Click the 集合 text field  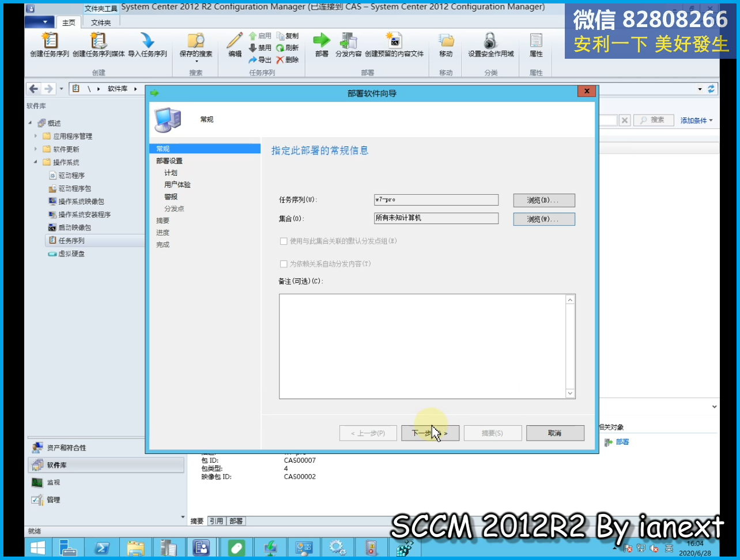click(x=436, y=218)
